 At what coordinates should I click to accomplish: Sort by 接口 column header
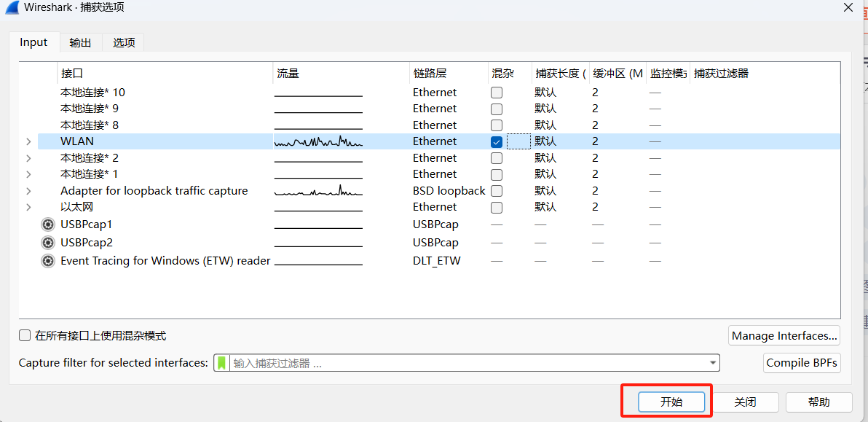[165, 74]
